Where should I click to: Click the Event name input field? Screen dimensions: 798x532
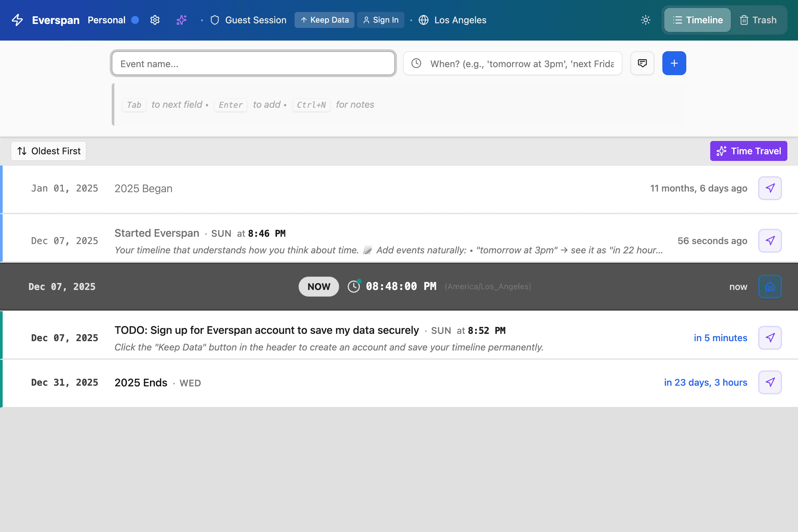click(253, 63)
